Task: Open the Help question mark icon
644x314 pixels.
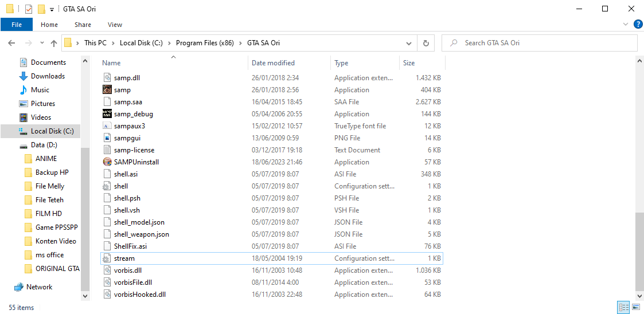Action: point(638,25)
